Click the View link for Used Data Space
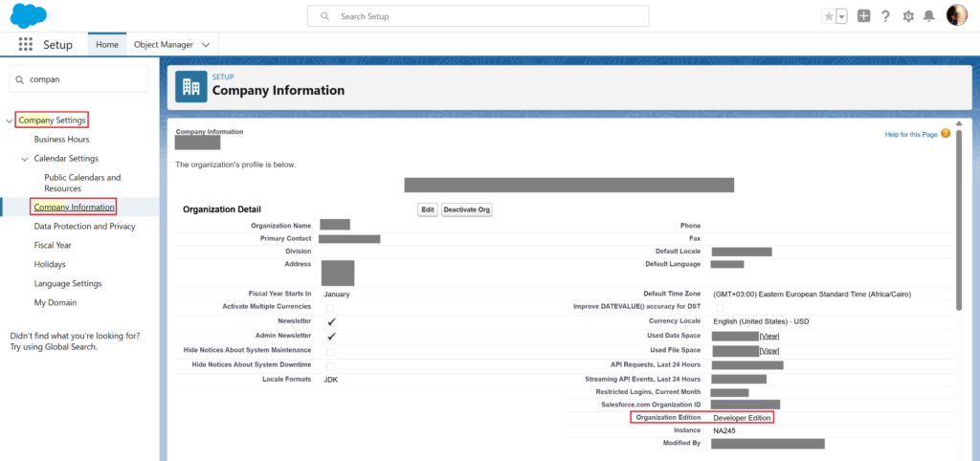This screenshot has height=461, width=980. 769,336
